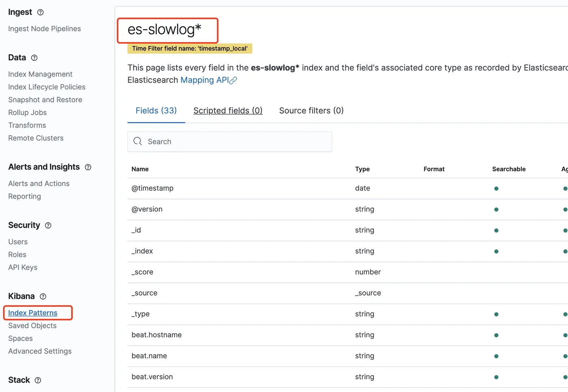This screenshot has width=568, height=392.
Task: Click searchable dot for @timestamp row
Action: [x=496, y=189]
